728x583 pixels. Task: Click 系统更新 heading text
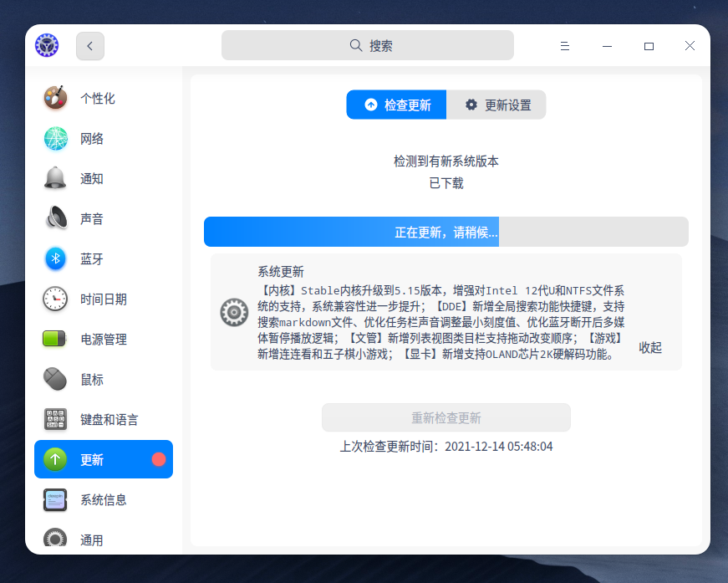tap(281, 271)
